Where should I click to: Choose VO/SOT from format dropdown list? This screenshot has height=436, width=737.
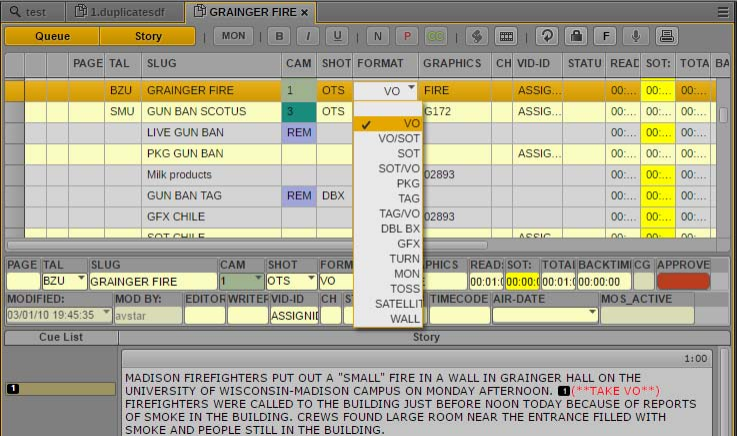[388, 138]
